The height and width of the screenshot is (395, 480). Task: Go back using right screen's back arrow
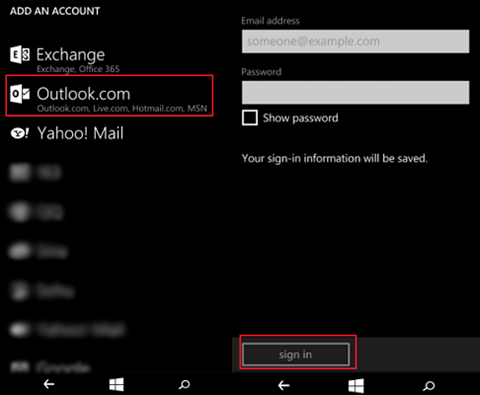[284, 386]
